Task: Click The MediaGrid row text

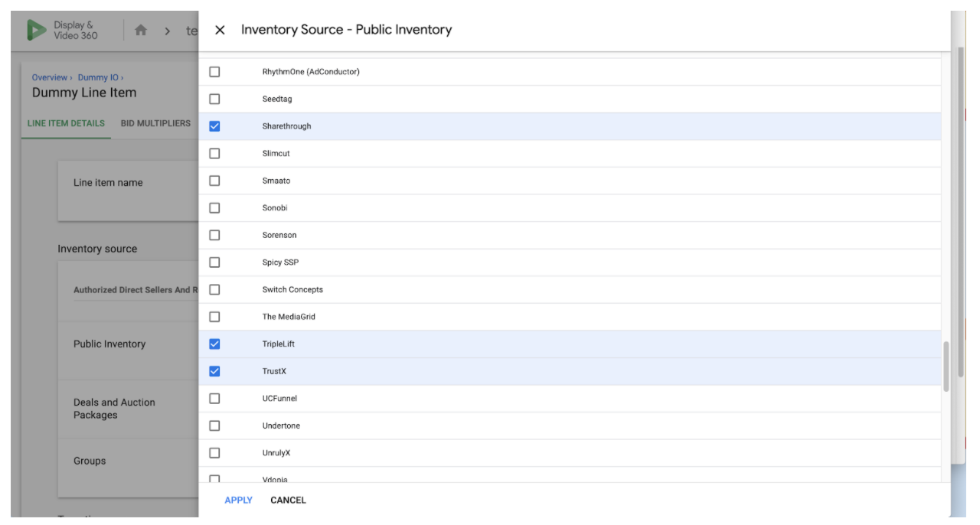Action: tap(289, 317)
